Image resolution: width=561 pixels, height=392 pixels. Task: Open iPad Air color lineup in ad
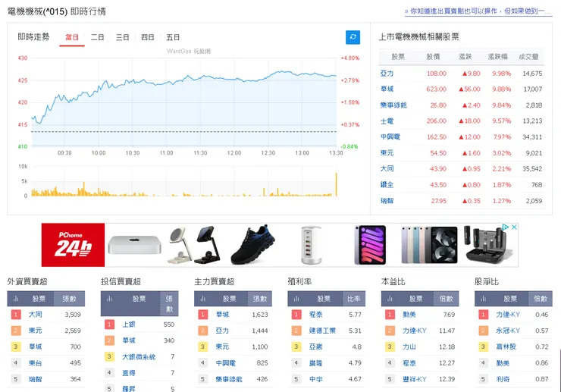[x=429, y=245]
